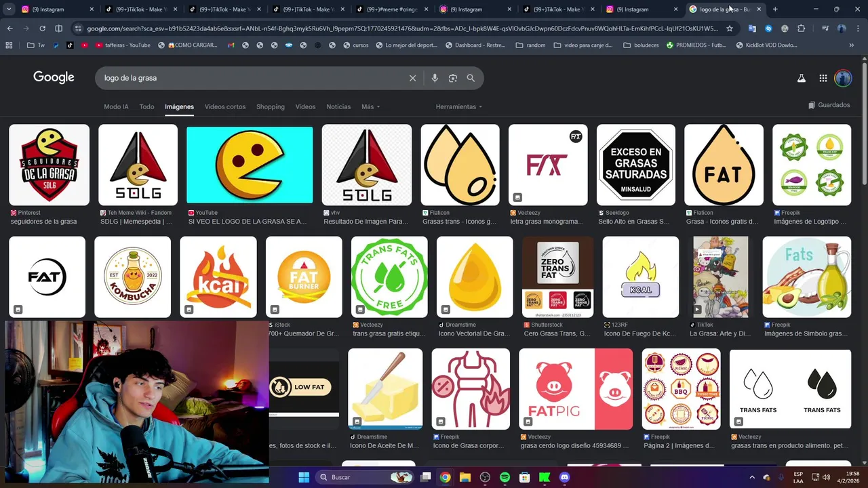Open Microsoft Store from the taskbar
The image size is (868, 488).
point(524,477)
